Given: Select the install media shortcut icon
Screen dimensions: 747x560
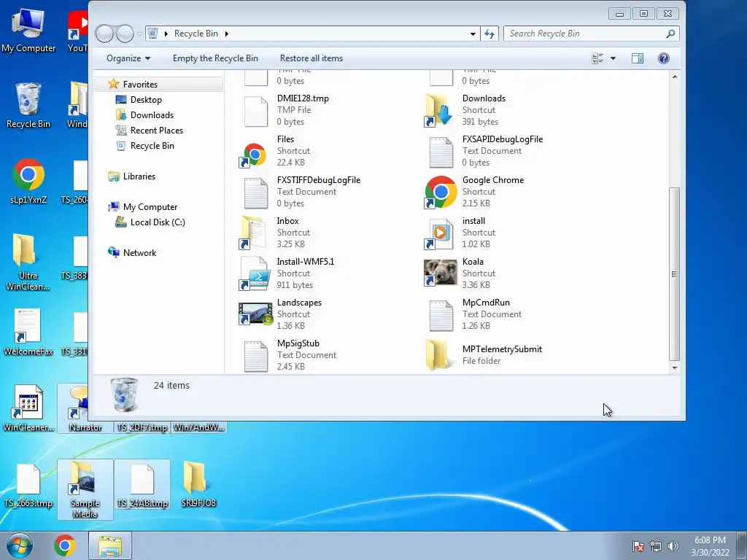Looking at the screenshot, I should pyautogui.click(x=440, y=234).
